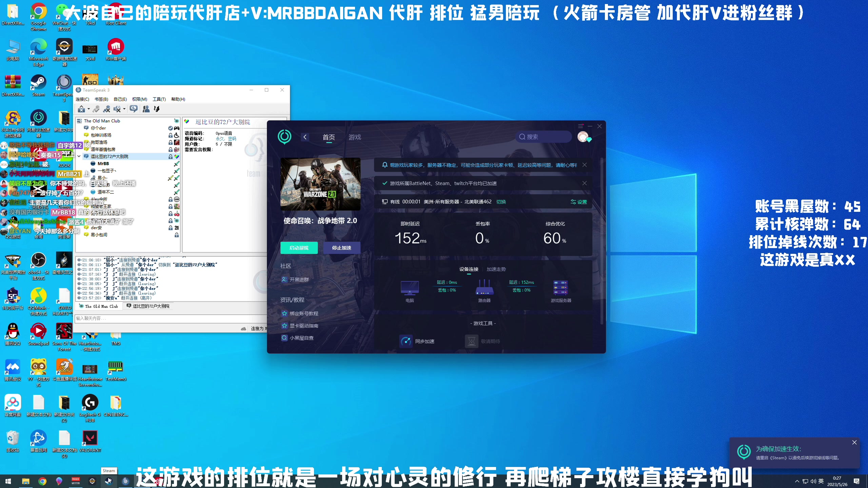This screenshot has width=868, height=488.
Task: Open the 小黑屋自查 link
Action: (297, 338)
